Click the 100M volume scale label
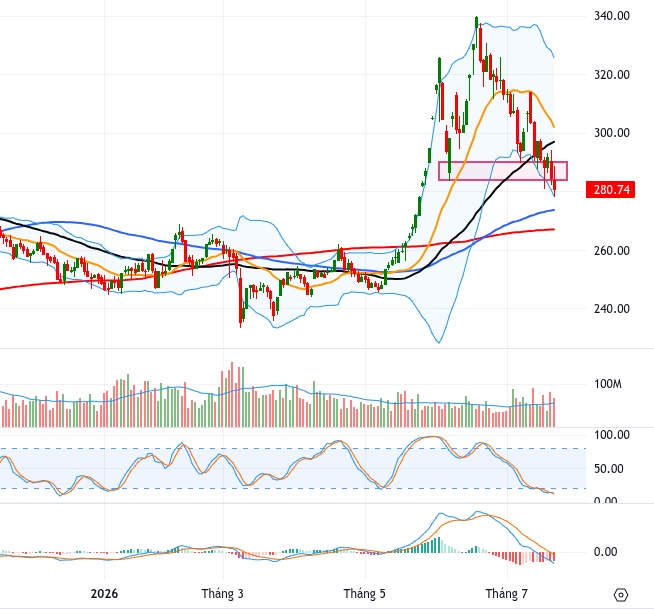This screenshot has width=654, height=609. point(608,384)
